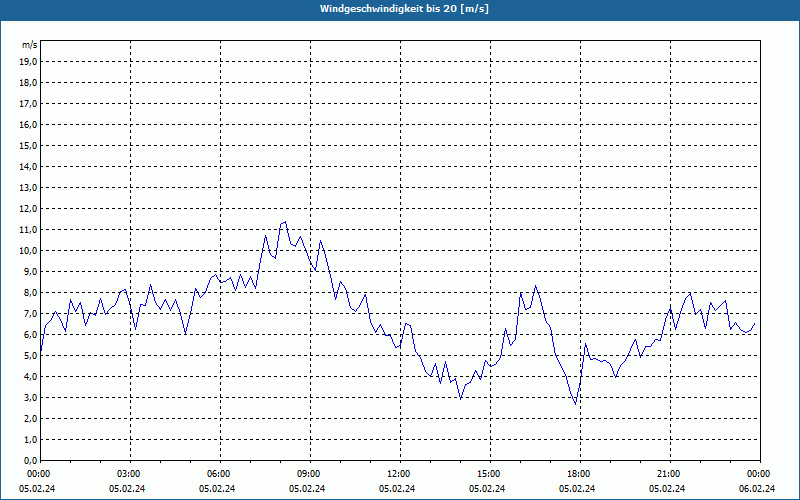The height and width of the screenshot is (500, 800).
Task: Select the '06.02.24' date label
Action: tap(757, 488)
